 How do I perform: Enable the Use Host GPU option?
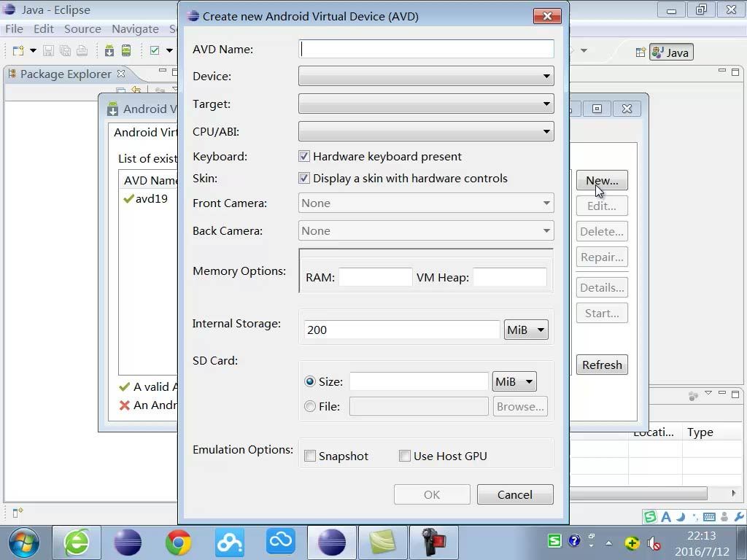404,456
